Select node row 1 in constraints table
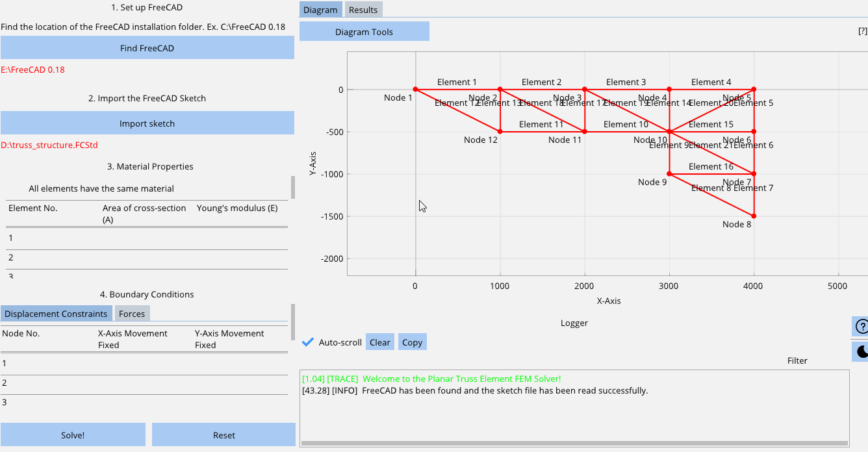The image size is (868, 452). pyautogui.click(x=144, y=363)
